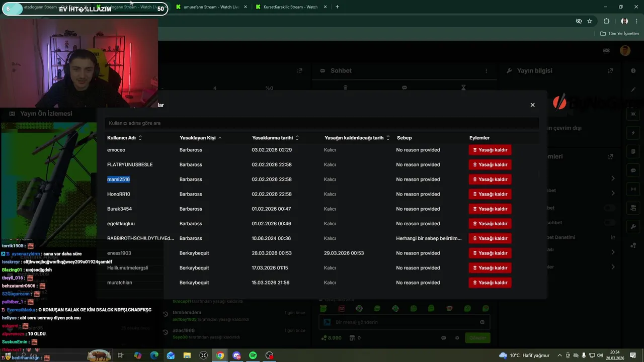This screenshot has height=362, width=644.
Task: Bookmark this page with star icon
Action: pyautogui.click(x=590, y=21)
